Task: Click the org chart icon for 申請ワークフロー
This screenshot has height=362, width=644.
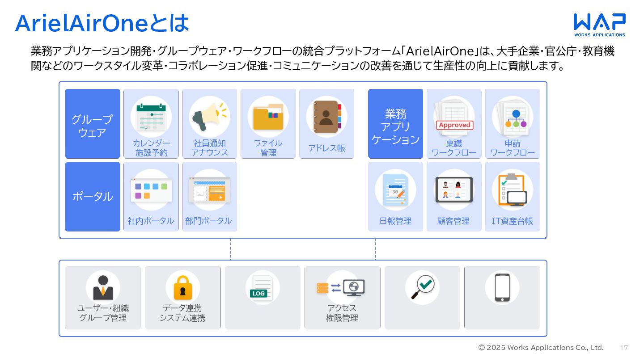Action: tap(513, 117)
